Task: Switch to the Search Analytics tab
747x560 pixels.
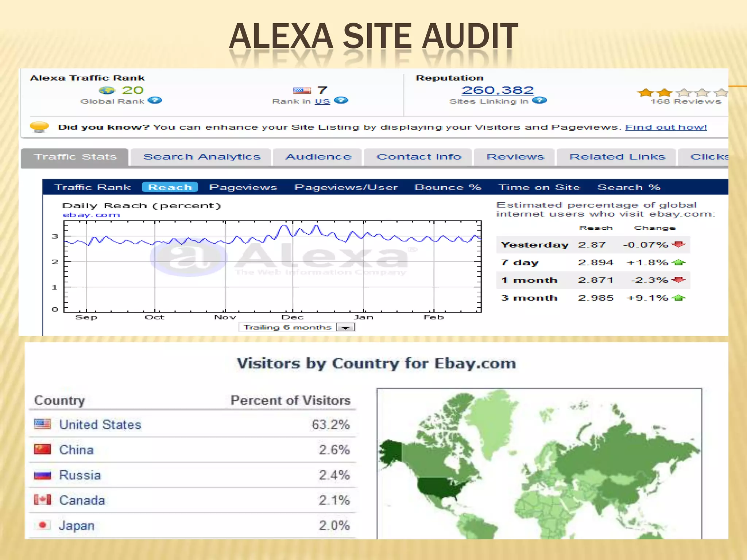Action: pyautogui.click(x=201, y=157)
